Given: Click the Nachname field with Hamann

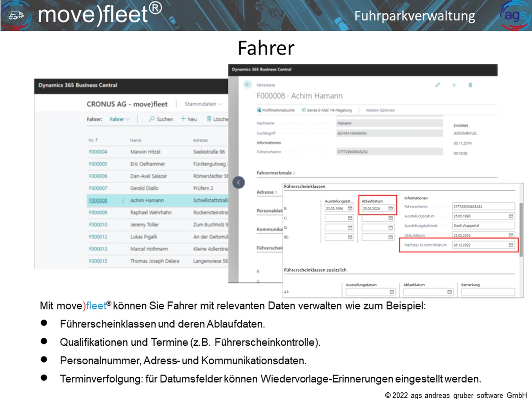Looking at the screenshot, I should (x=390, y=124).
